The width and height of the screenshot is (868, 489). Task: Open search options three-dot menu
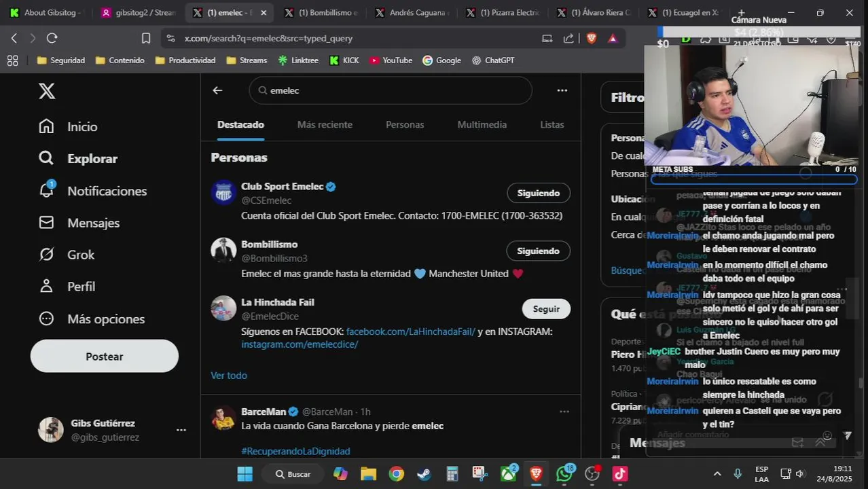coord(562,90)
